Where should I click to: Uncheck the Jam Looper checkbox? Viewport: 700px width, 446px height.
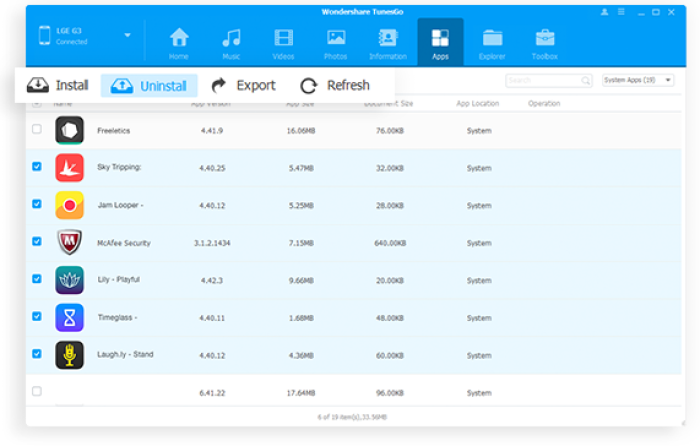(37, 204)
